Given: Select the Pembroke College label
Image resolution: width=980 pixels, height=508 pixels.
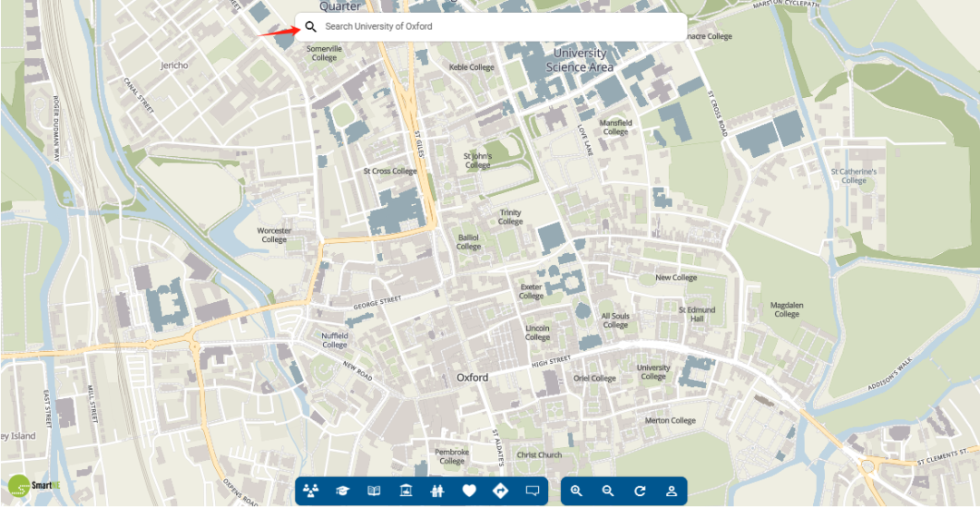Looking at the screenshot, I should [452, 456].
